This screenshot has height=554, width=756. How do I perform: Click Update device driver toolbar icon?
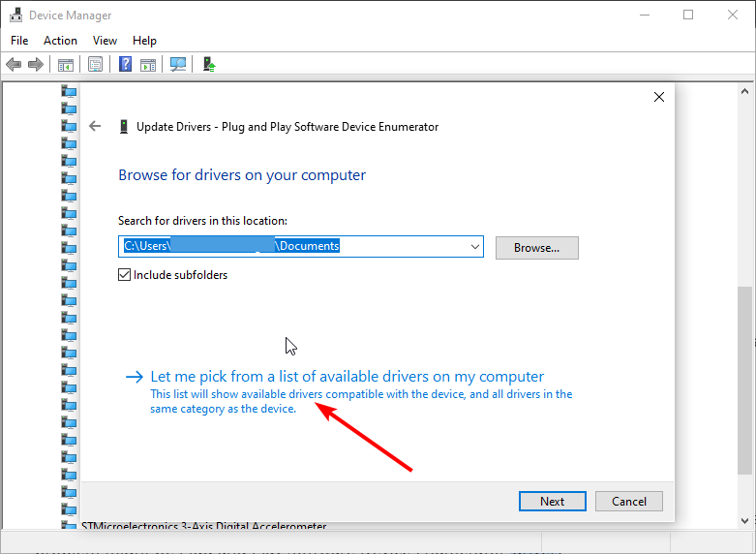coord(209,64)
